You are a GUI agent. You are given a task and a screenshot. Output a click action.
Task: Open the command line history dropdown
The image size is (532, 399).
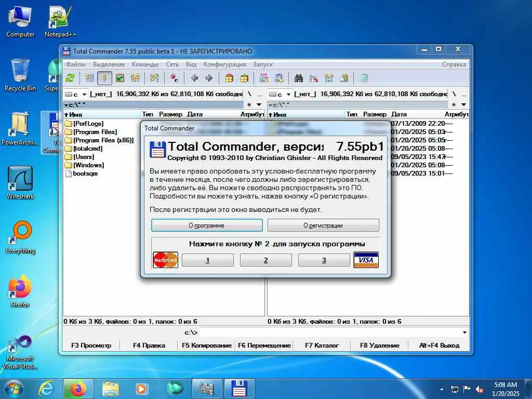464,332
